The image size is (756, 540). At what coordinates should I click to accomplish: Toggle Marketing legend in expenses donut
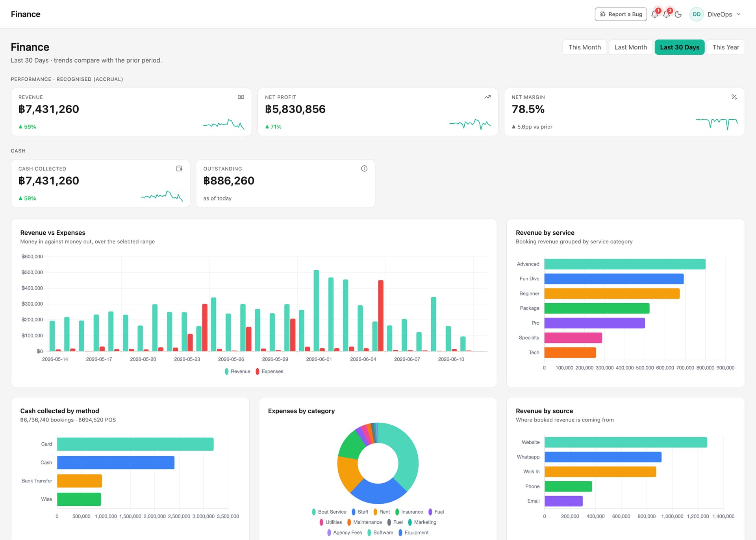[x=422, y=522]
